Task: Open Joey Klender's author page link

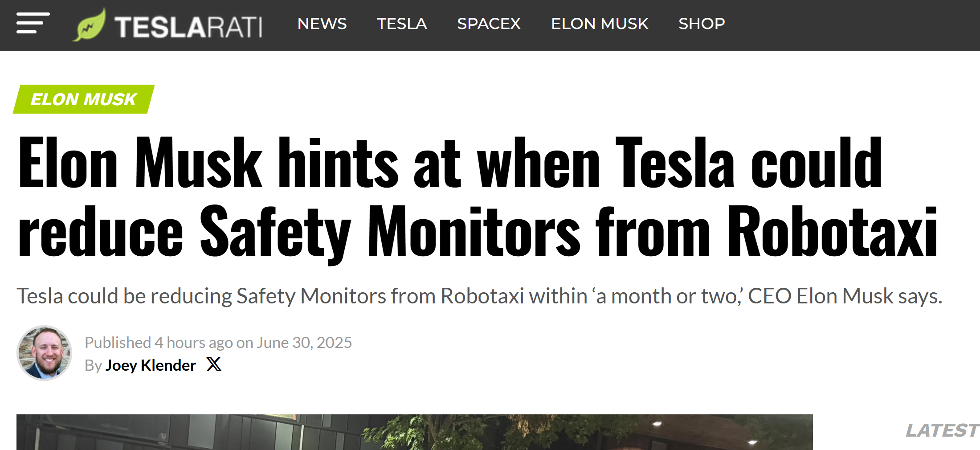Action: [151, 365]
